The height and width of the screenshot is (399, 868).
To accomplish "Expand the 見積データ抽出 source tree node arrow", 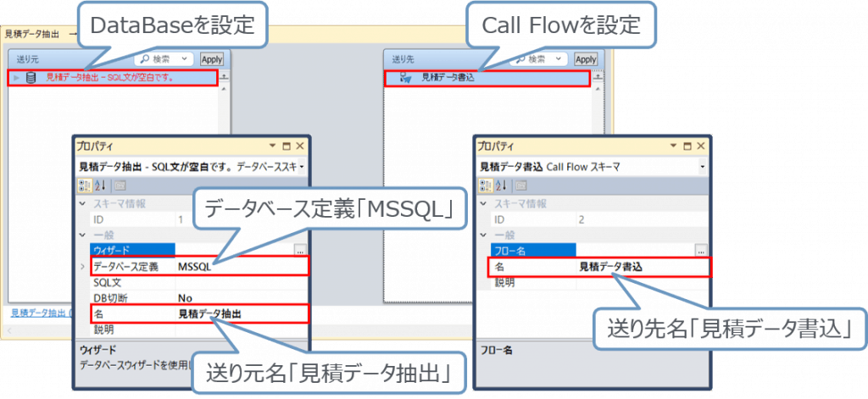I will (x=16, y=78).
